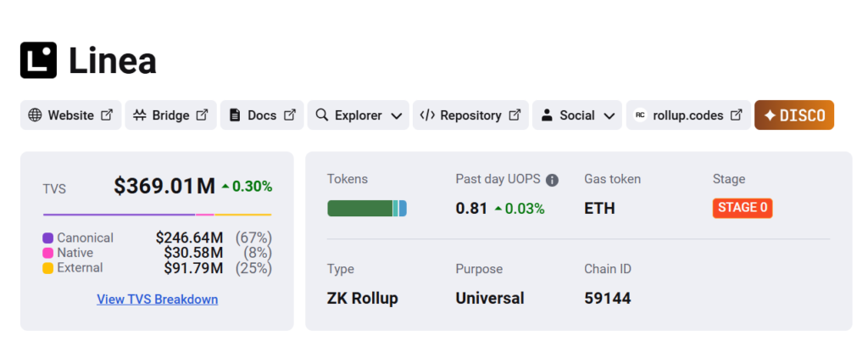Open the DISCO button
Image resolution: width=868 pixels, height=347 pixels.
pyautogui.click(x=793, y=115)
